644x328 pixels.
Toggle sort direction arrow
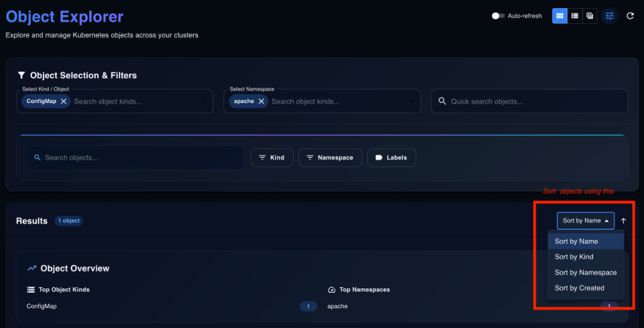(623, 221)
